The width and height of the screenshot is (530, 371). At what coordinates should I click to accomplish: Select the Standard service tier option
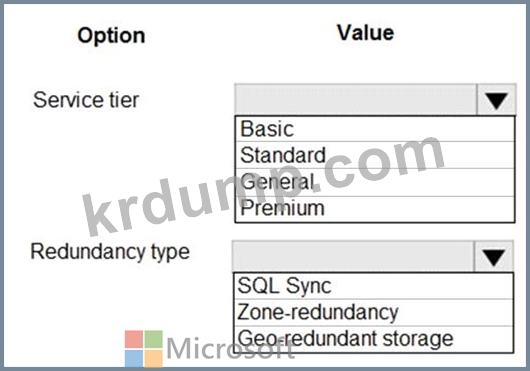[375, 155]
